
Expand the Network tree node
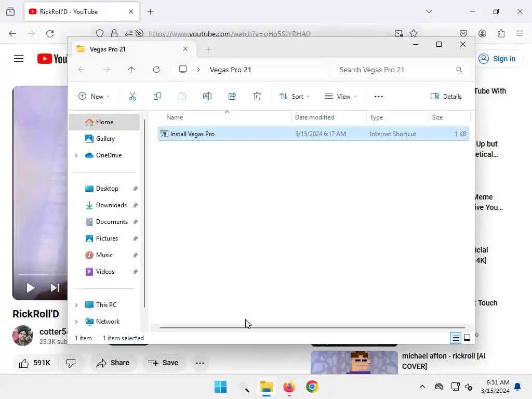click(76, 322)
